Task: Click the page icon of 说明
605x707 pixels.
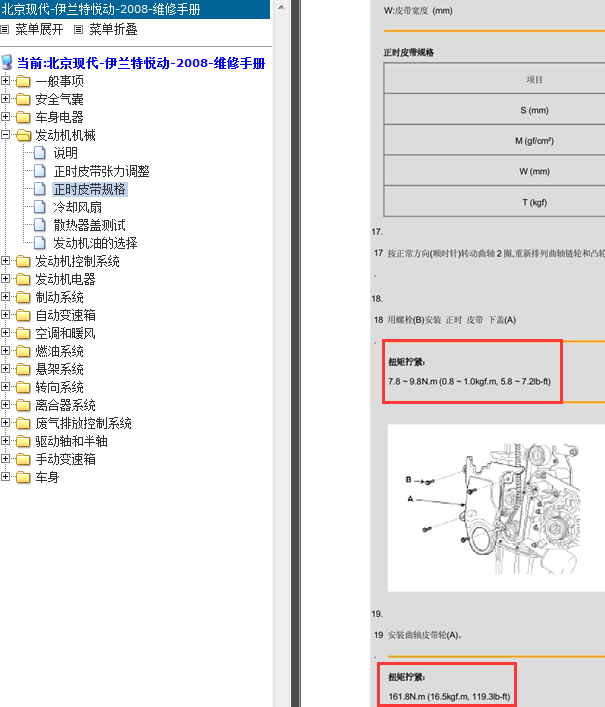Action: (x=40, y=153)
